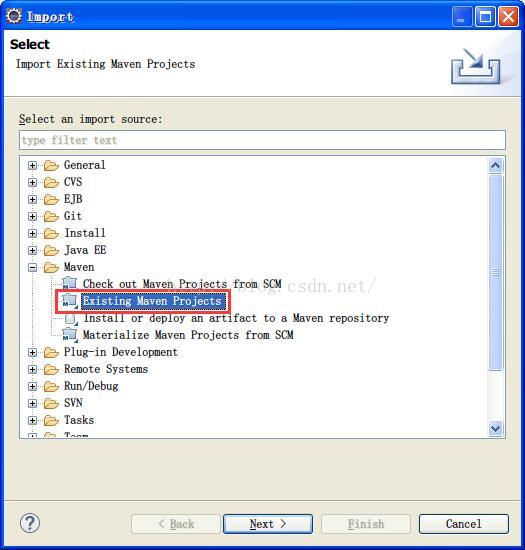This screenshot has height=550, width=525.
Task: Select the 'Remote Systems' label
Action: [106, 369]
